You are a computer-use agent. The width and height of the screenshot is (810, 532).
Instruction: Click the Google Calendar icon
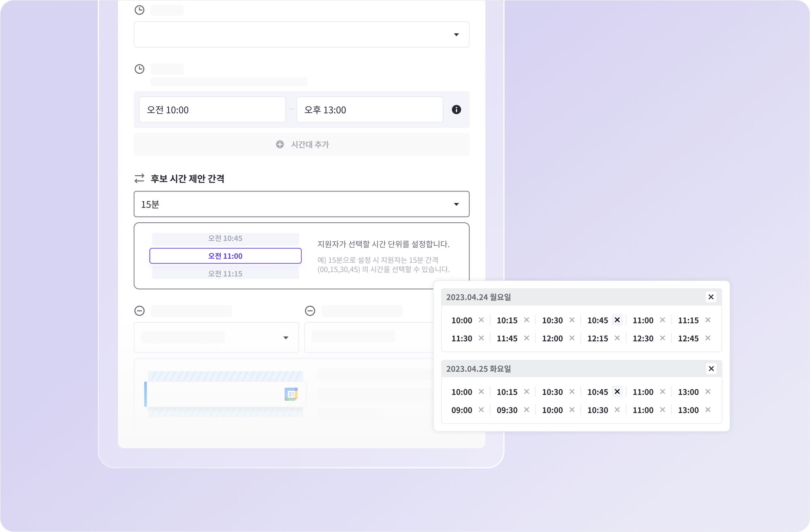click(x=291, y=394)
